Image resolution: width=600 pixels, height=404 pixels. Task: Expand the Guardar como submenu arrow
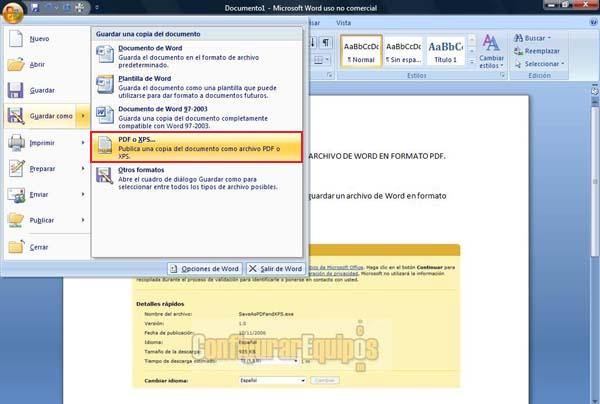[83, 116]
